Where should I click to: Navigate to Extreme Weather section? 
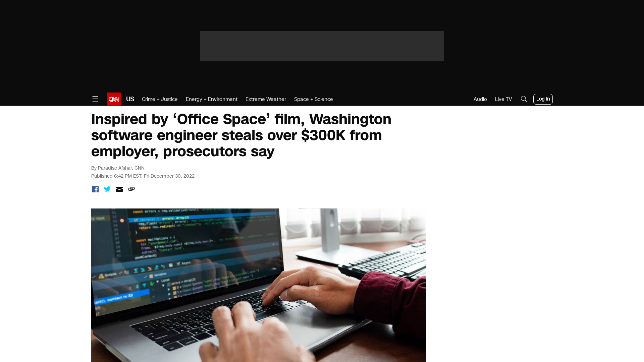coord(265,99)
